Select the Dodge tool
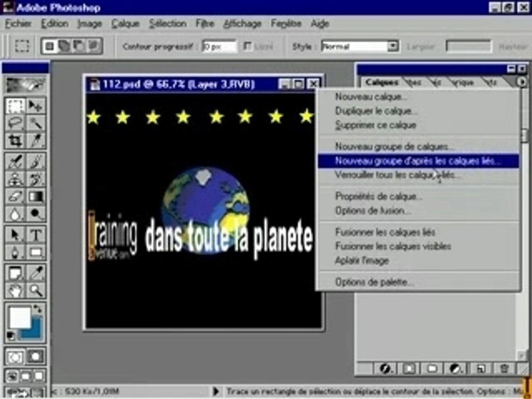Viewport: 532px width, 399px height. coord(35,214)
